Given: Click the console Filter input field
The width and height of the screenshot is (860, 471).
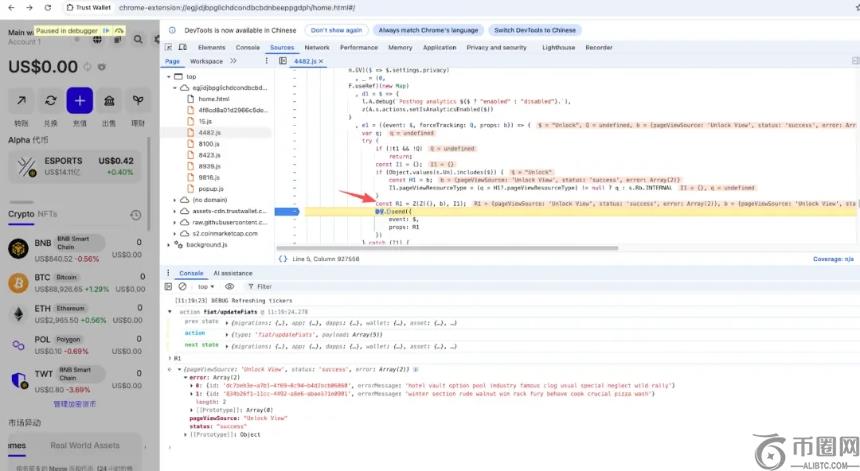Looking at the screenshot, I should click(300, 286).
